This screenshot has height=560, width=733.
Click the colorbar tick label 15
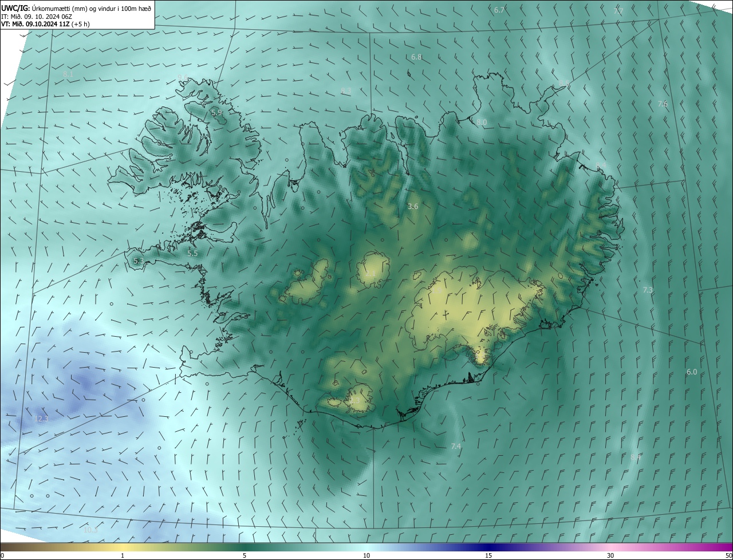[488, 556]
